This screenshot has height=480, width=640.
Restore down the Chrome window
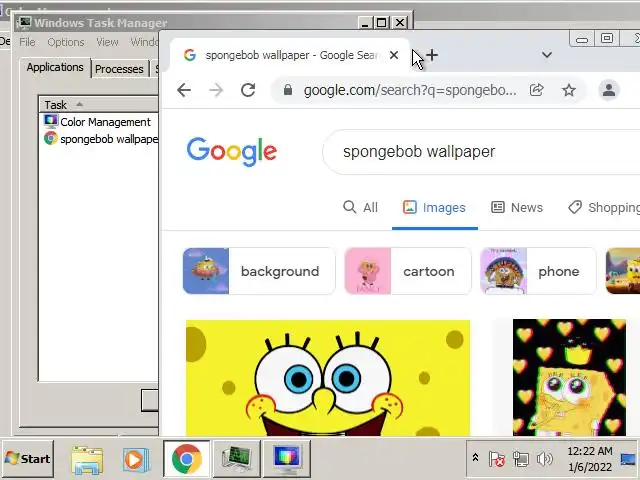click(x=607, y=39)
